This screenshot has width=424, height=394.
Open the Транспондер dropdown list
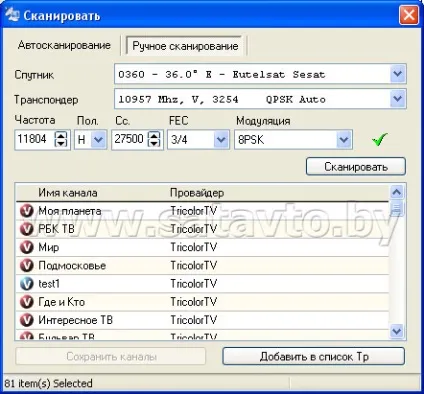398,99
